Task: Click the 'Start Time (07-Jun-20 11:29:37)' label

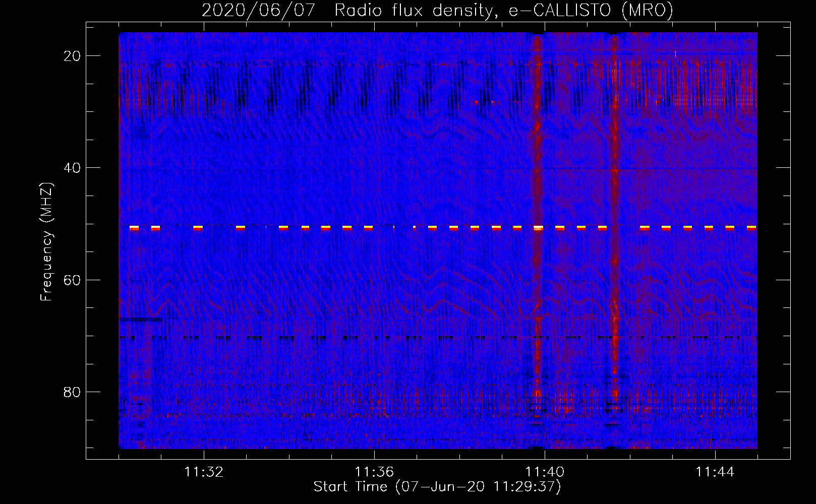Action: click(x=437, y=487)
